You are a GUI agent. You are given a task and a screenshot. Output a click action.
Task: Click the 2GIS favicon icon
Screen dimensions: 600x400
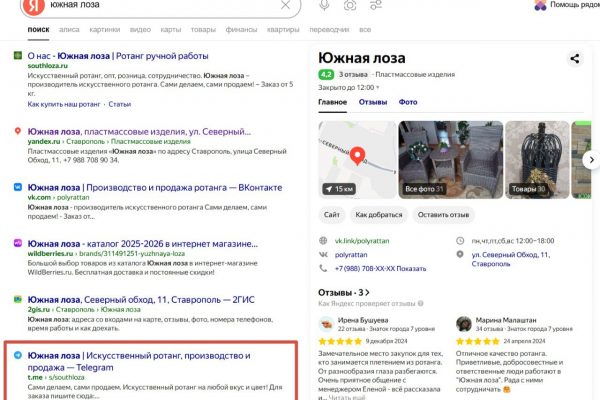(18, 299)
